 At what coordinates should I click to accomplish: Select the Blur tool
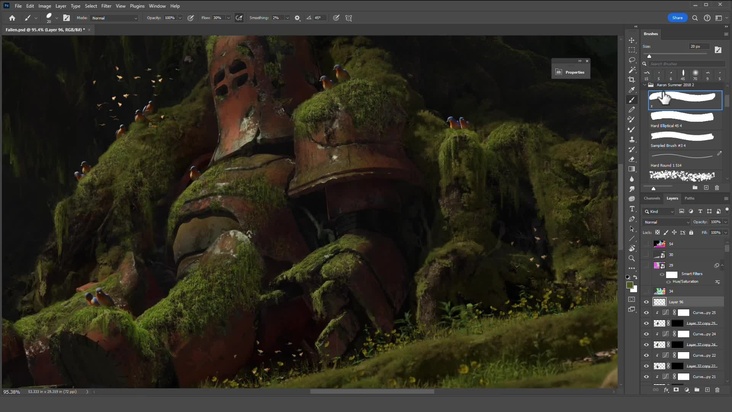(632, 179)
